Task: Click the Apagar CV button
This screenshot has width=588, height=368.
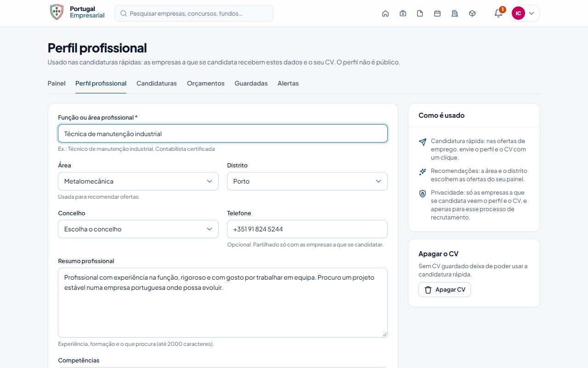Action: [445, 290]
